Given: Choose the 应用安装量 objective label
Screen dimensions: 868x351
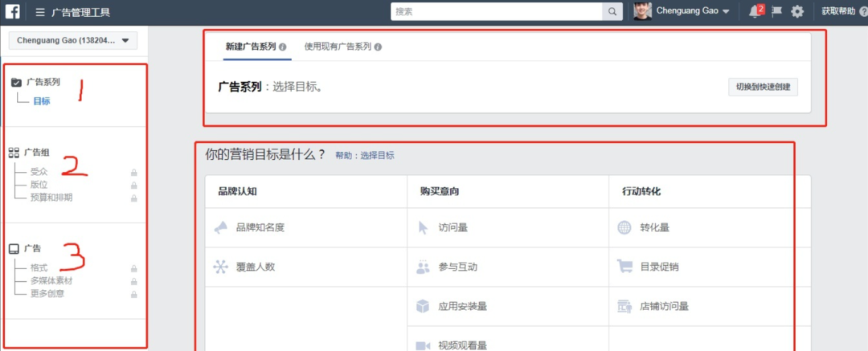Looking at the screenshot, I should [463, 306].
